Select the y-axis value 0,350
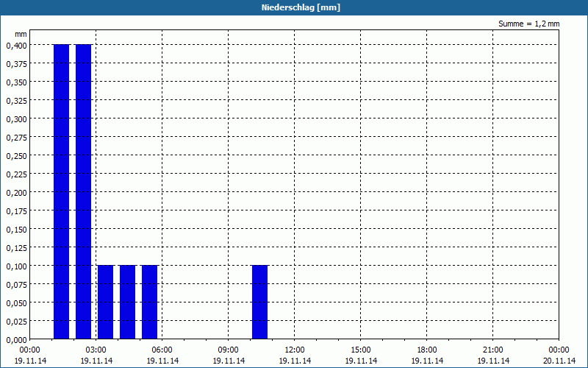588x368 pixels. (x=17, y=82)
